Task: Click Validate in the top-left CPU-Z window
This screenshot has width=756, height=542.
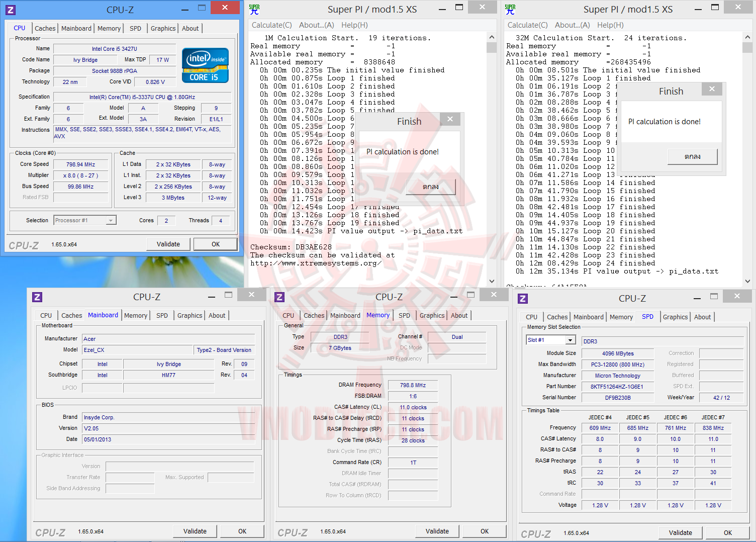Action: pyautogui.click(x=168, y=244)
